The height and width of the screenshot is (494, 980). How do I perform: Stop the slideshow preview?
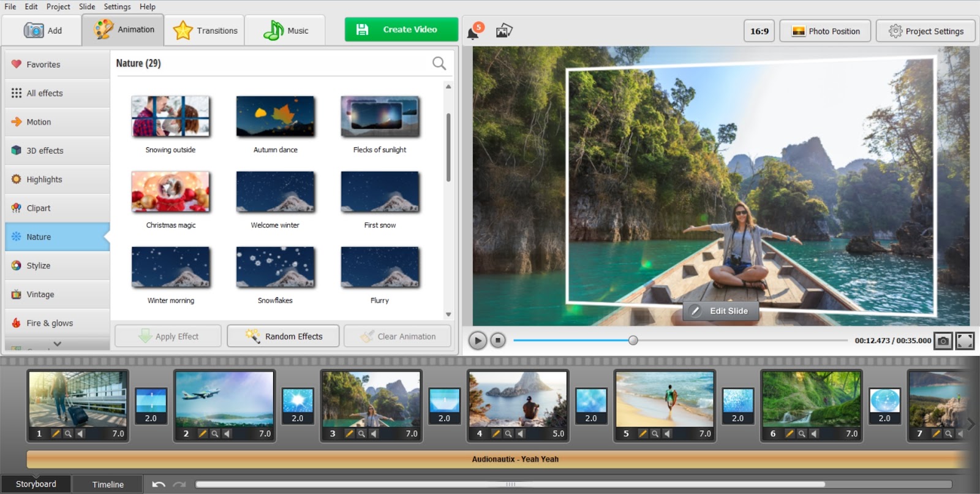498,340
